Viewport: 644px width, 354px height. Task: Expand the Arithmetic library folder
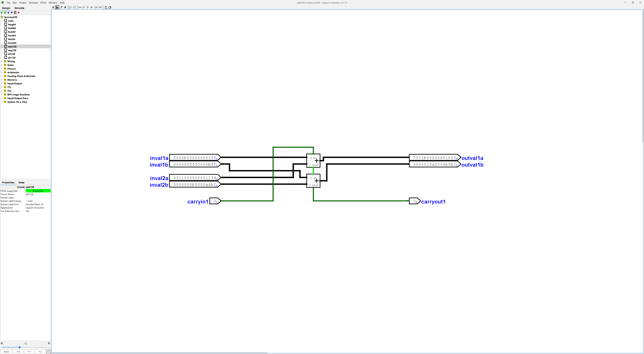click(2, 72)
